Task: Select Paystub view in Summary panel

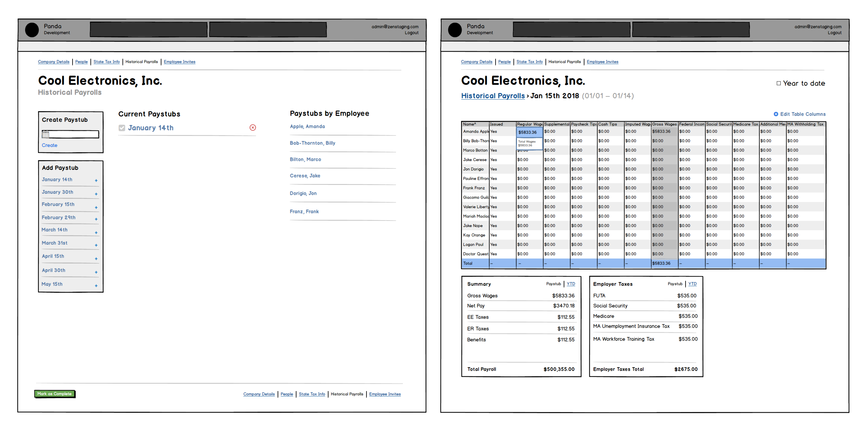Action: point(553,284)
